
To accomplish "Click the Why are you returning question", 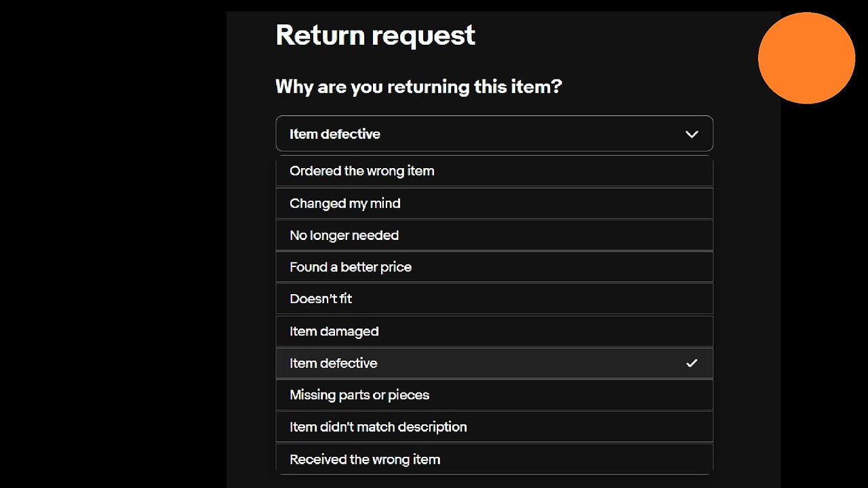I will click(x=418, y=87).
